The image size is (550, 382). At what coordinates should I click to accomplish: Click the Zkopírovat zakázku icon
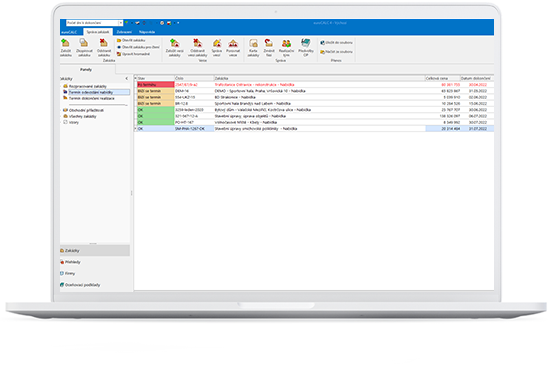[84, 43]
